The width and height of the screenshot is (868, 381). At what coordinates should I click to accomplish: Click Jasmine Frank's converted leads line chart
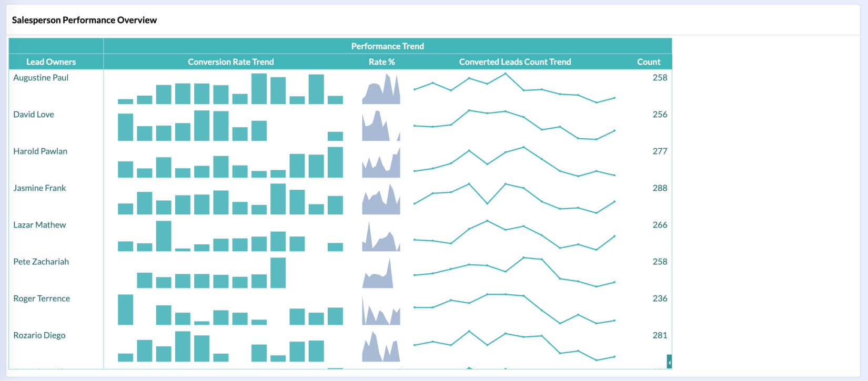tap(514, 199)
